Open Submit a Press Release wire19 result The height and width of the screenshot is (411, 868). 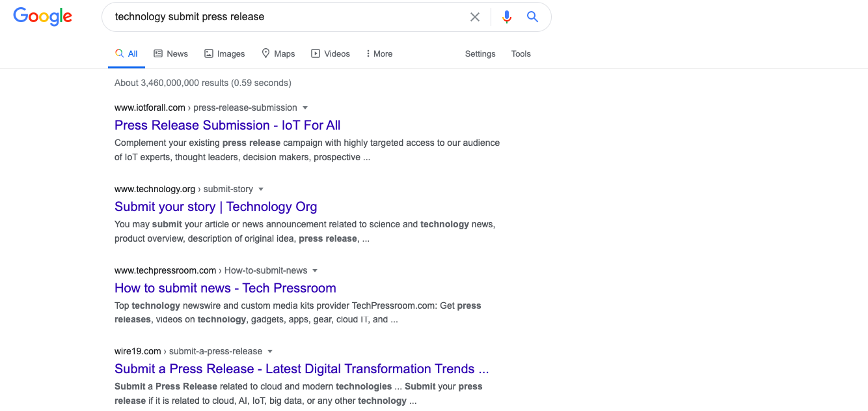302,369
